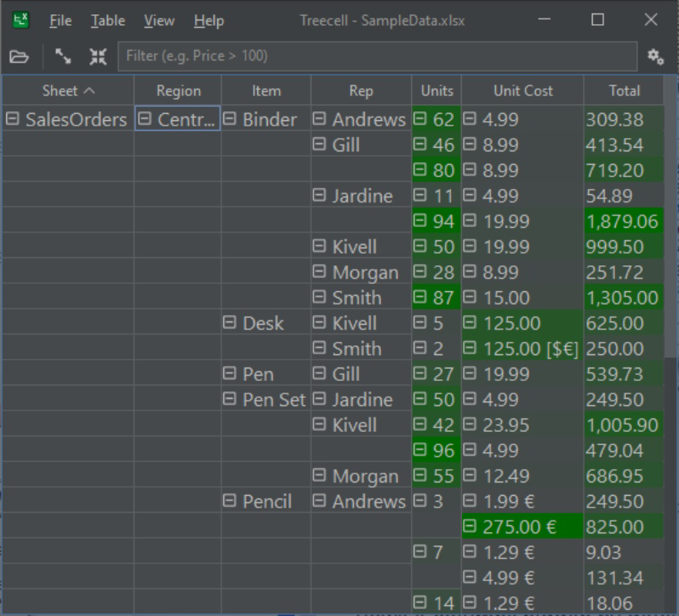Open a file with the folder icon
The image size is (679, 616).
[x=19, y=57]
